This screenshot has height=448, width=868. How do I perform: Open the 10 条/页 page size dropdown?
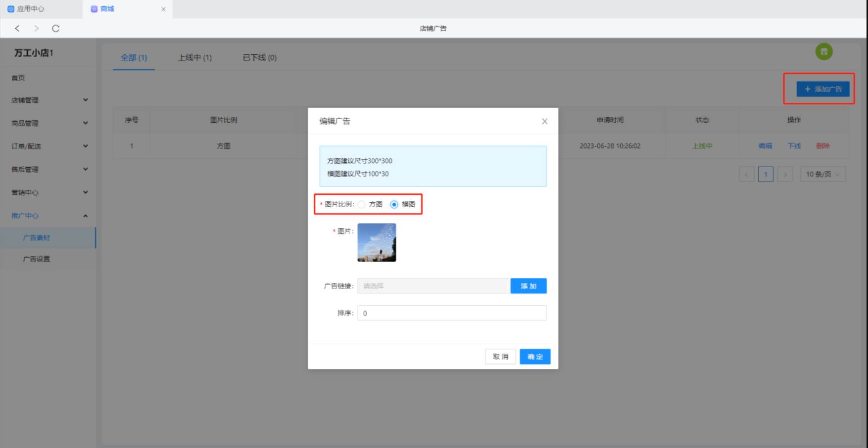822,174
